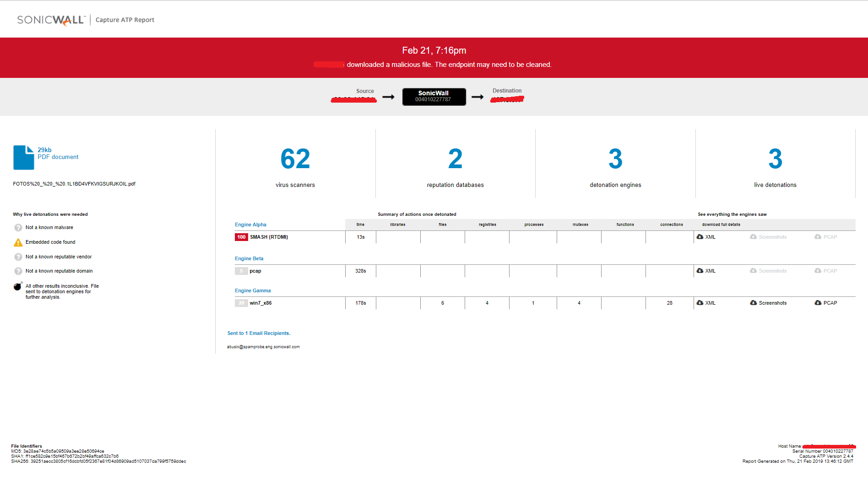868x482 pixels.
Task: Click the 'Capture ATP Report' title text
Action: [x=125, y=20]
